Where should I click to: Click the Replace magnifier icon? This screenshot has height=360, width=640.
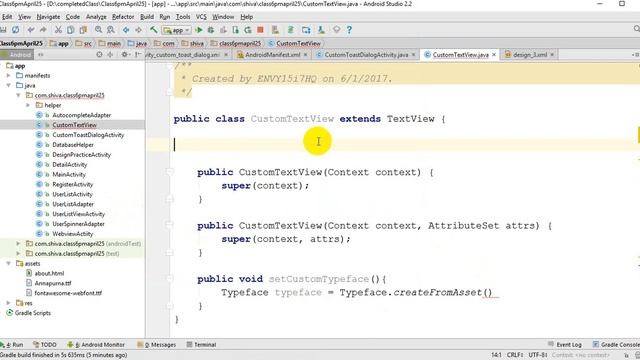click(111, 30)
